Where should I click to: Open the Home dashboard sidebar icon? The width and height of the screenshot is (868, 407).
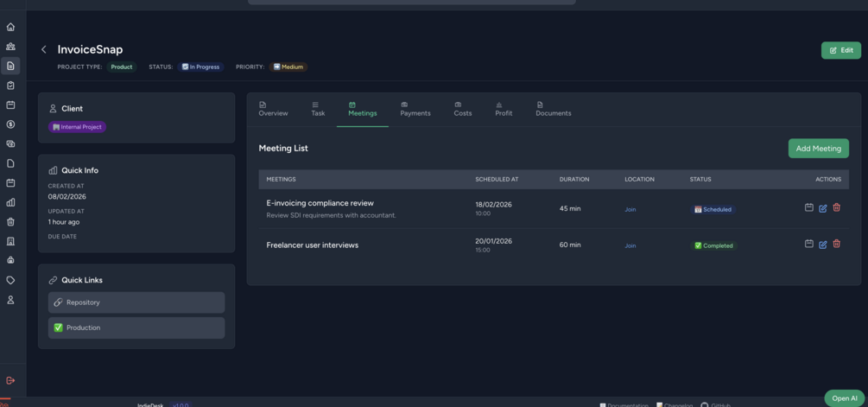coord(10,27)
